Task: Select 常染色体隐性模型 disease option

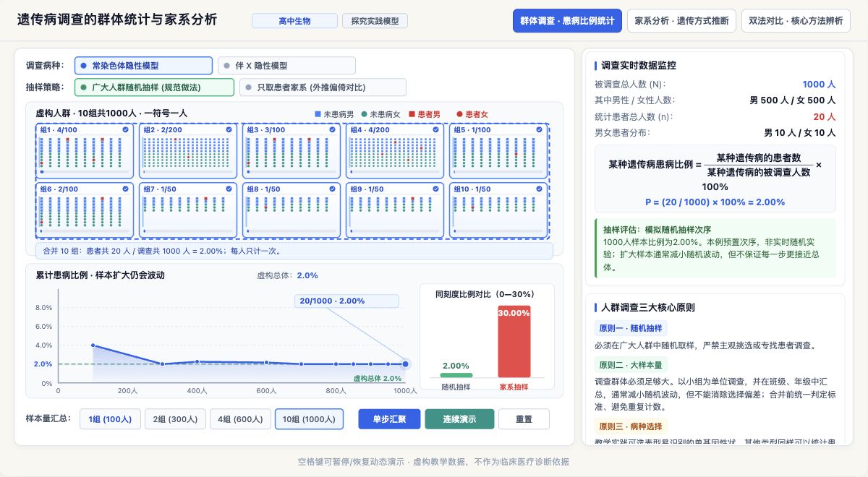Action: tap(143, 66)
